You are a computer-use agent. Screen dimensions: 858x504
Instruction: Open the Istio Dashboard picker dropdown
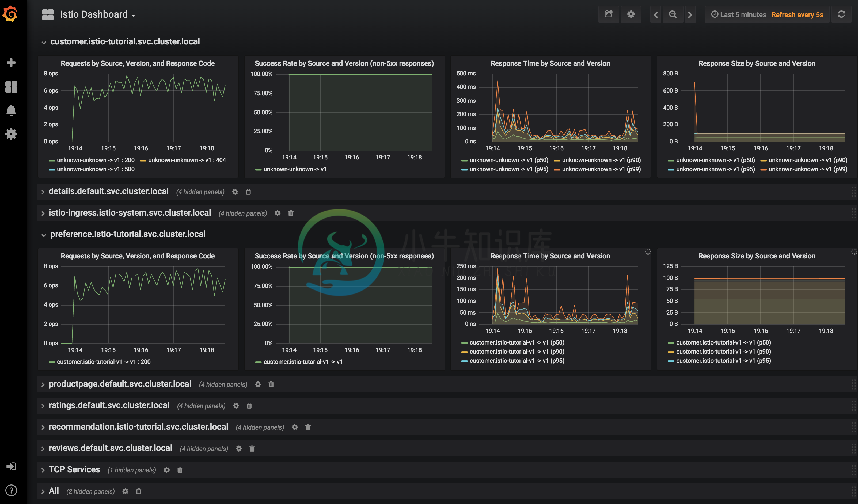89,14
